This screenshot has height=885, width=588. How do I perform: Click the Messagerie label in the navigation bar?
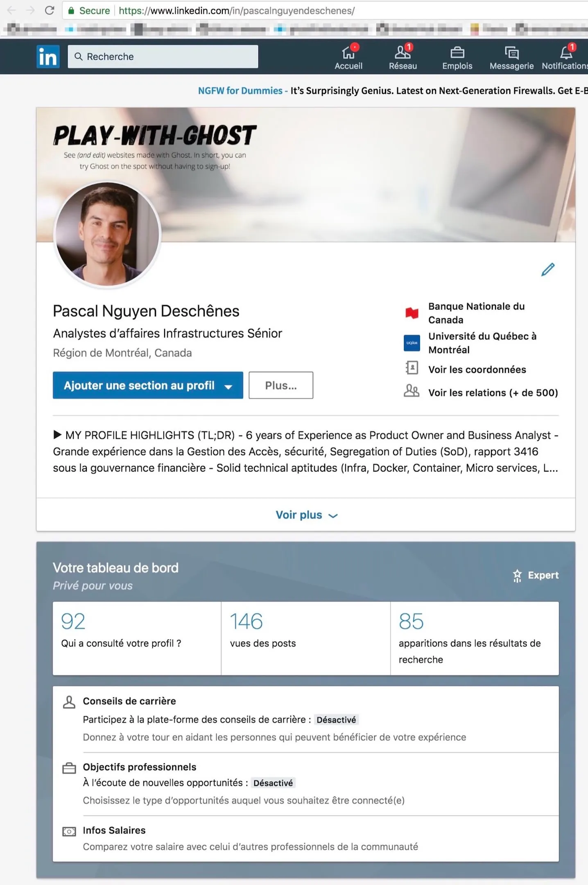click(x=512, y=66)
